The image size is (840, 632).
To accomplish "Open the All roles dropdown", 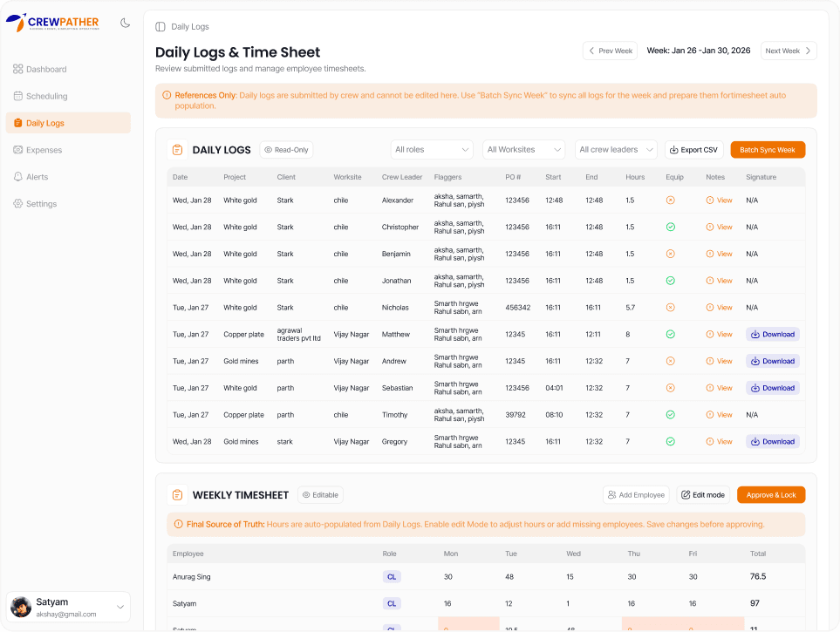I will pyautogui.click(x=432, y=150).
